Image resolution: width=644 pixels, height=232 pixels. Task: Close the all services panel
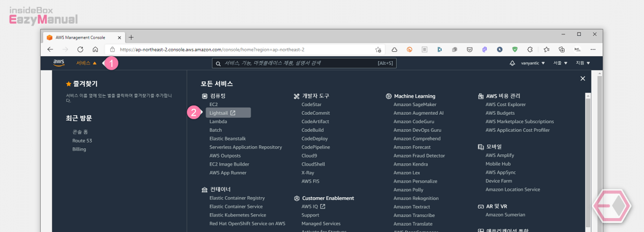(x=583, y=79)
